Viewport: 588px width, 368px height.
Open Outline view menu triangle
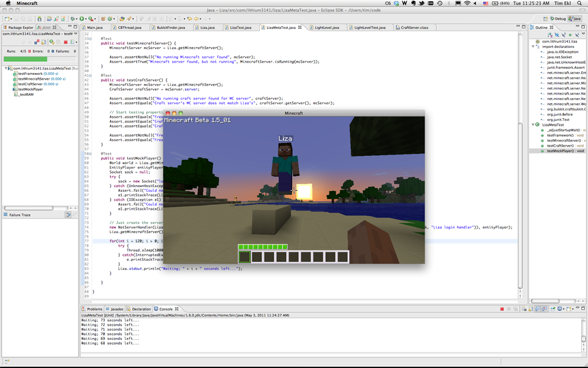pyautogui.click(x=584, y=34)
